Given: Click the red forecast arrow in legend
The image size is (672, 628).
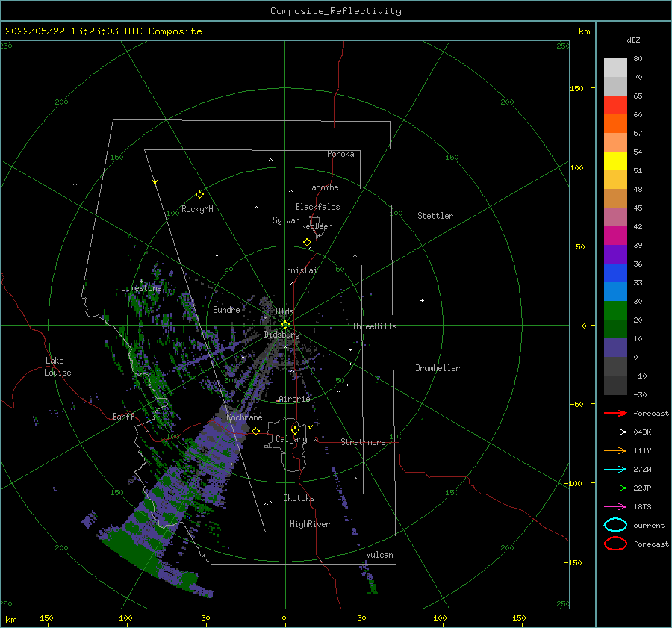Looking at the screenshot, I should point(615,413).
